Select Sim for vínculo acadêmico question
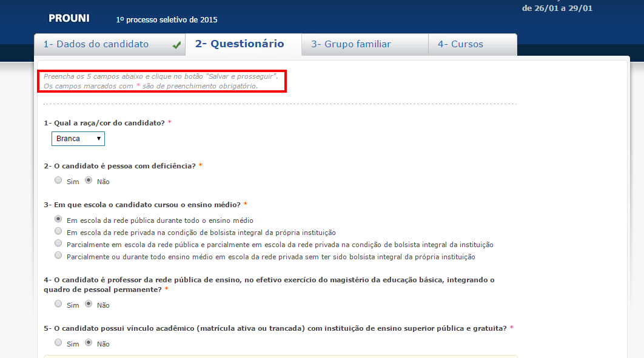This screenshot has width=644, height=358. (58, 342)
